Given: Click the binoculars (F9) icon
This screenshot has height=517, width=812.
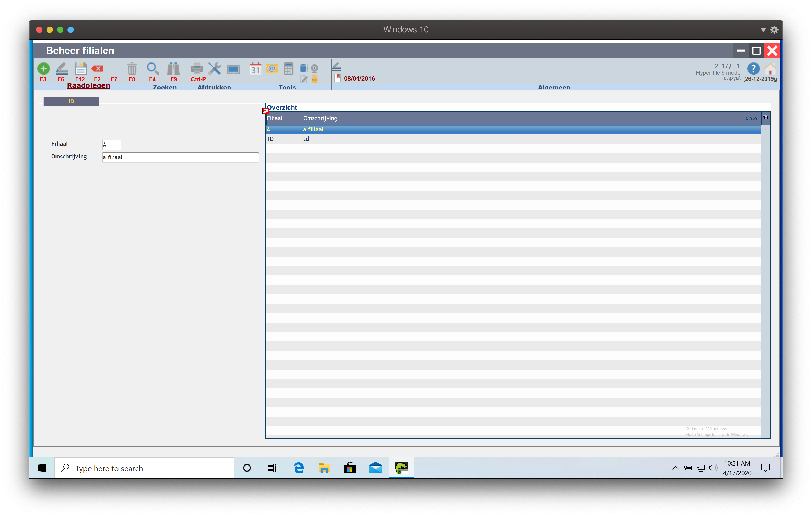Looking at the screenshot, I should [x=173, y=69].
